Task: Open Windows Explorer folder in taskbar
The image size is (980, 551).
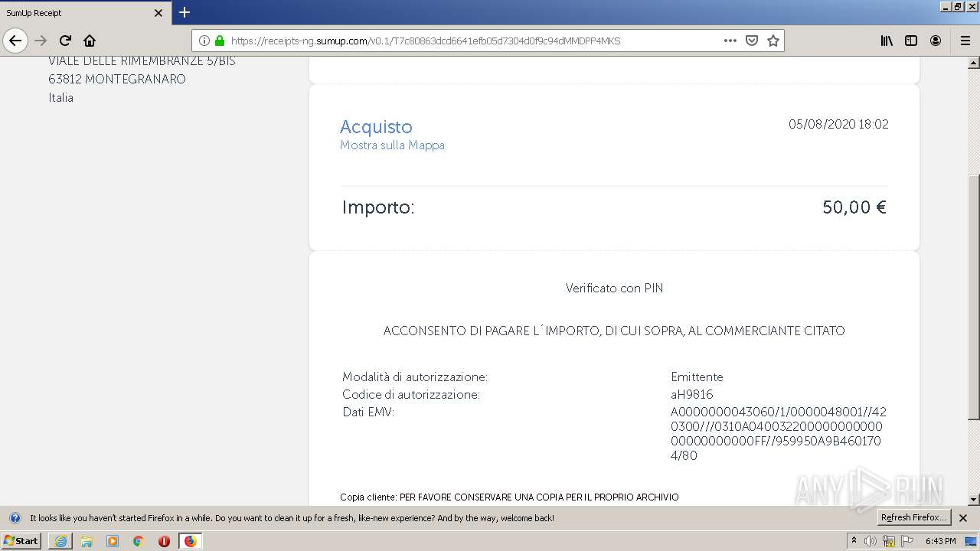Action: (87, 541)
